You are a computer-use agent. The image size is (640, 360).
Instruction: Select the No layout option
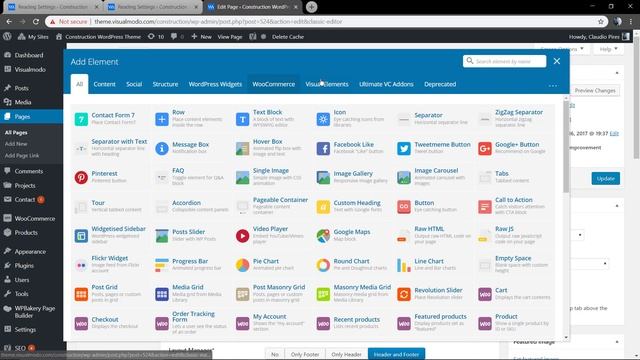coord(275,354)
